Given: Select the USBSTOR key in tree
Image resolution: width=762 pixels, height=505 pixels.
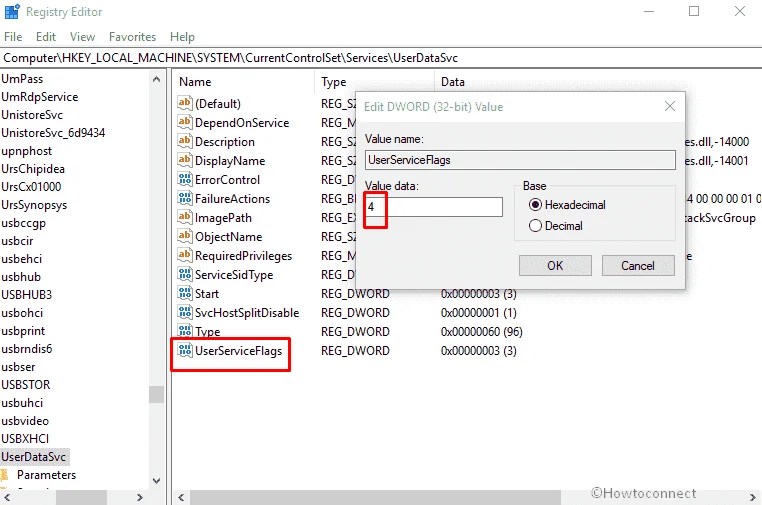Looking at the screenshot, I should [x=25, y=384].
